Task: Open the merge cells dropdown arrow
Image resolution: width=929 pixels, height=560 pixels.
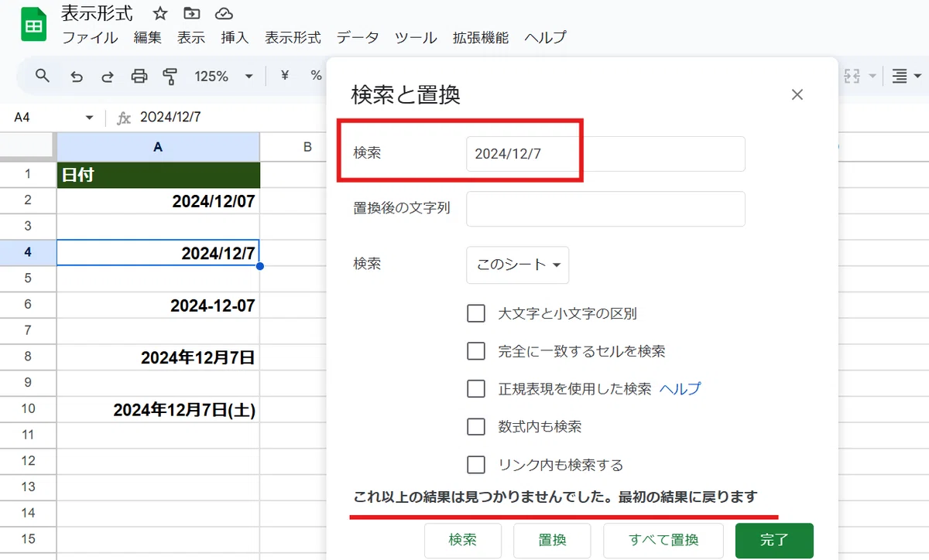Action: tap(873, 76)
